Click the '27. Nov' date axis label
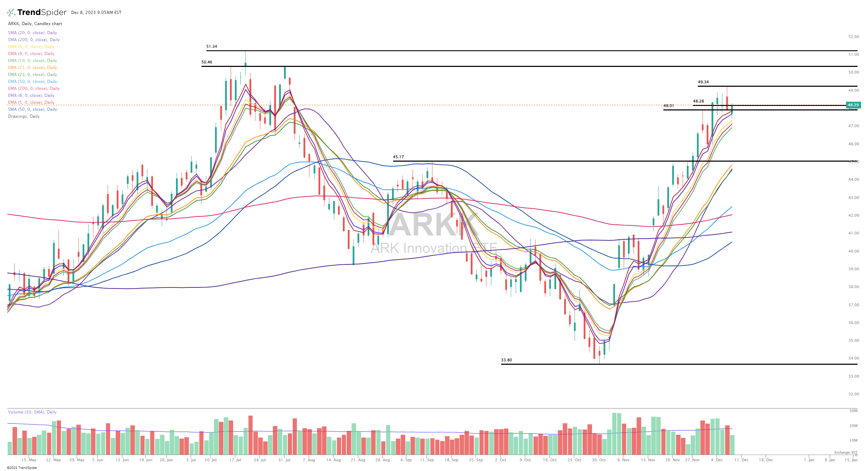Image resolution: width=868 pixels, height=471 pixels. pyautogui.click(x=692, y=460)
